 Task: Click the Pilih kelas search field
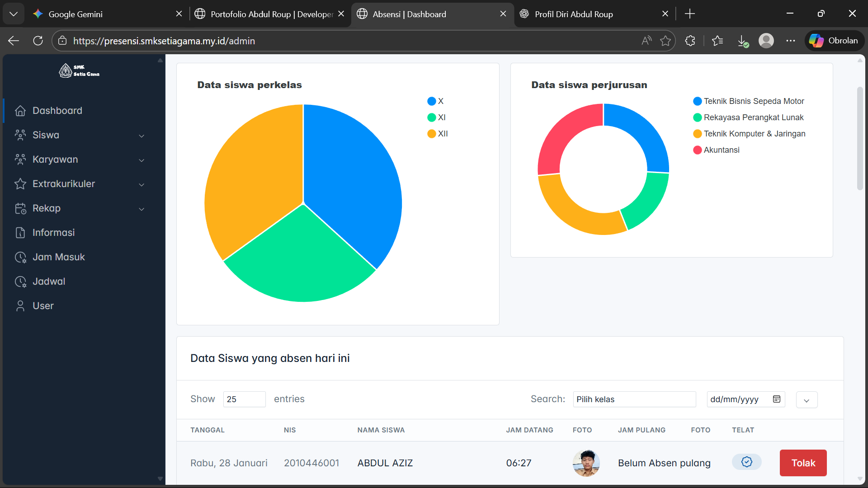[x=634, y=399]
